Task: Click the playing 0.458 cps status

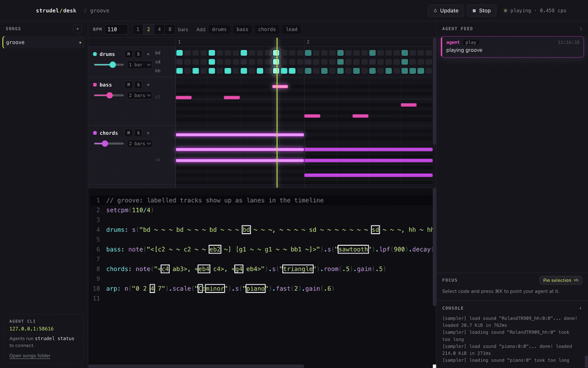Action: pyautogui.click(x=535, y=10)
